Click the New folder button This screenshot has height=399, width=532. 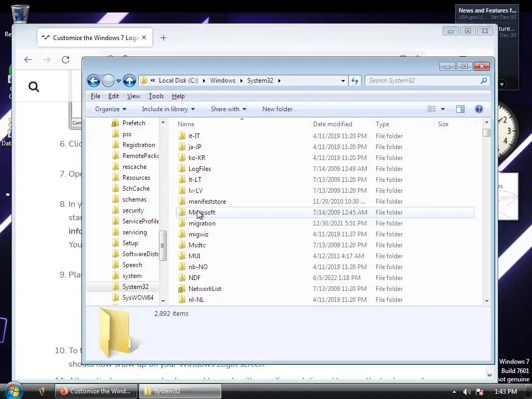click(x=277, y=109)
